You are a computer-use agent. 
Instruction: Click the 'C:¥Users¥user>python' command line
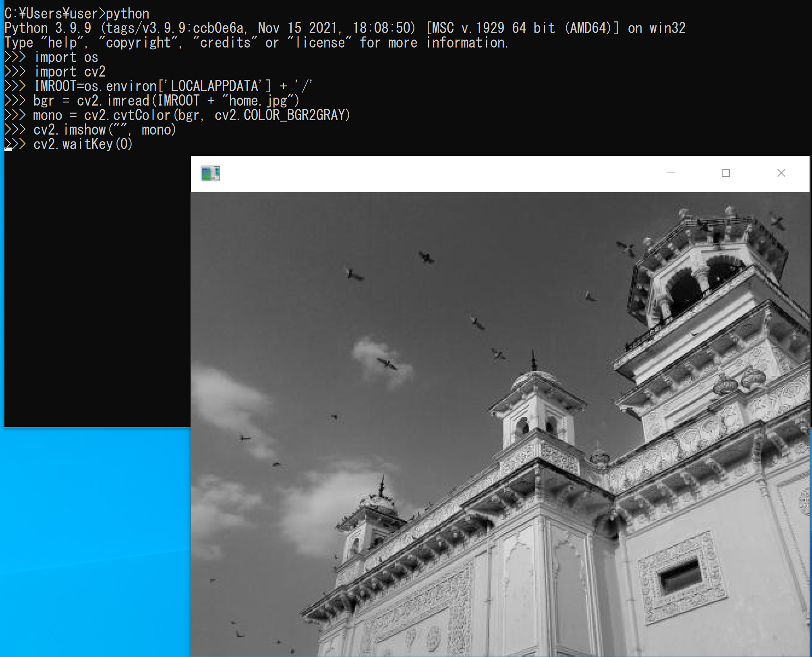click(77, 14)
